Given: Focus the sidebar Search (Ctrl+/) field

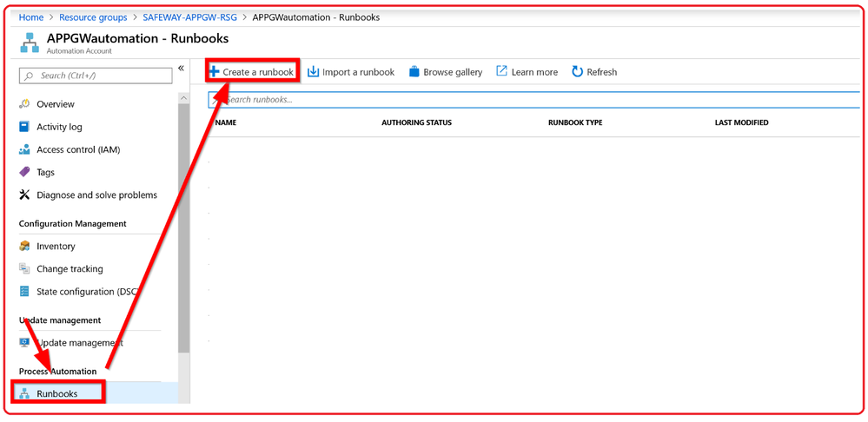Looking at the screenshot, I should click(x=96, y=76).
